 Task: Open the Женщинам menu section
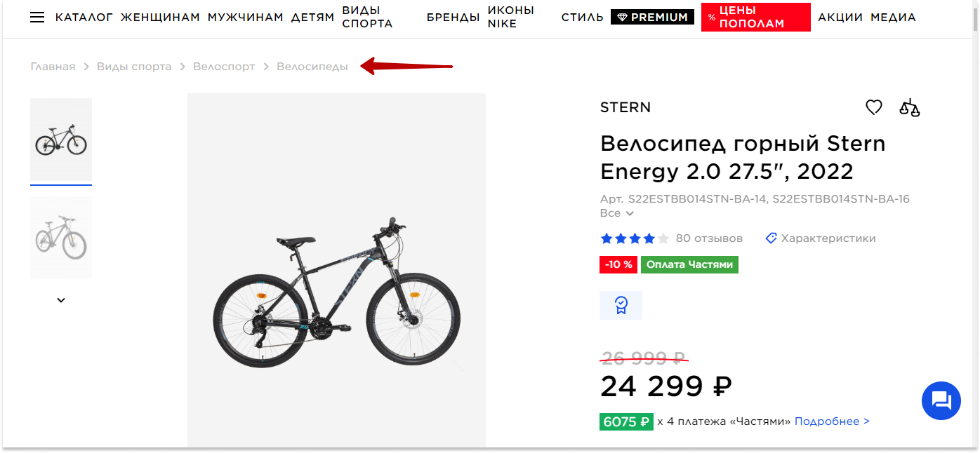click(x=160, y=18)
